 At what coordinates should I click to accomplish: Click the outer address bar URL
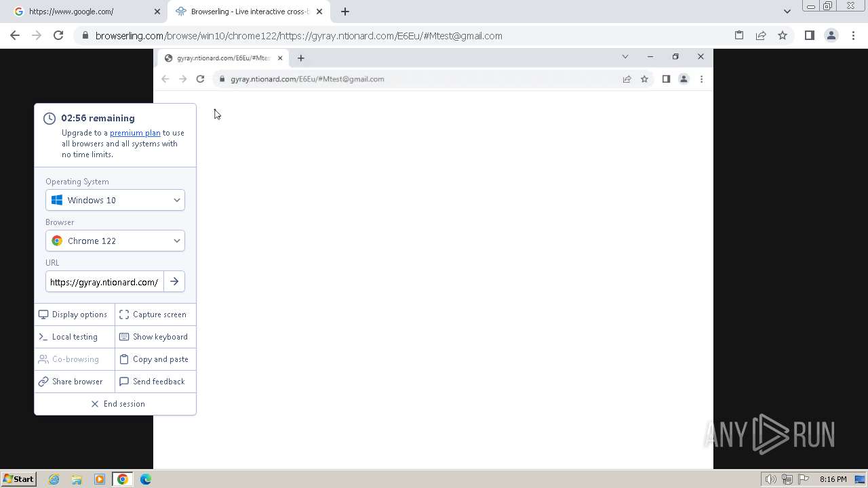pos(298,36)
